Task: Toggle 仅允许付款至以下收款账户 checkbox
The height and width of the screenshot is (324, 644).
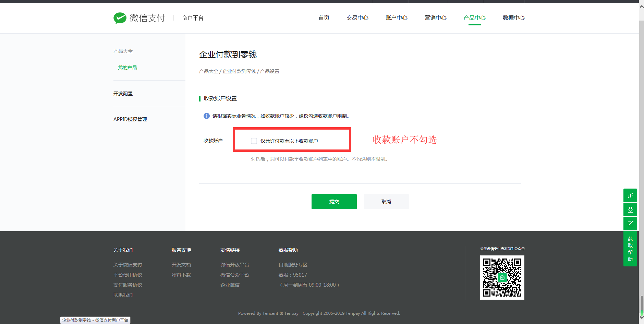Action: point(254,141)
